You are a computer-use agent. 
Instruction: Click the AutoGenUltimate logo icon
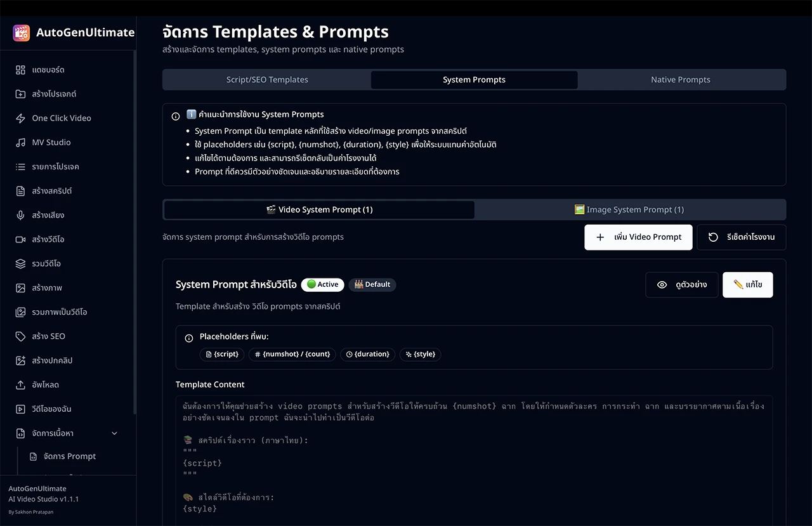[x=21, y=33]
